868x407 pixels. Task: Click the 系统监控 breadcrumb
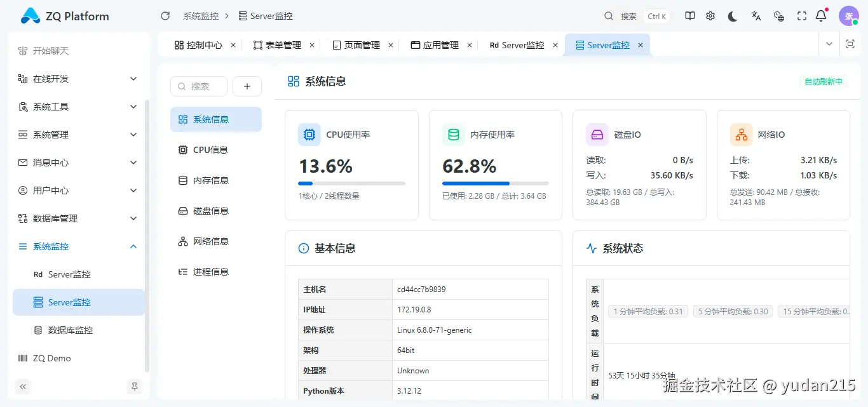201,16
